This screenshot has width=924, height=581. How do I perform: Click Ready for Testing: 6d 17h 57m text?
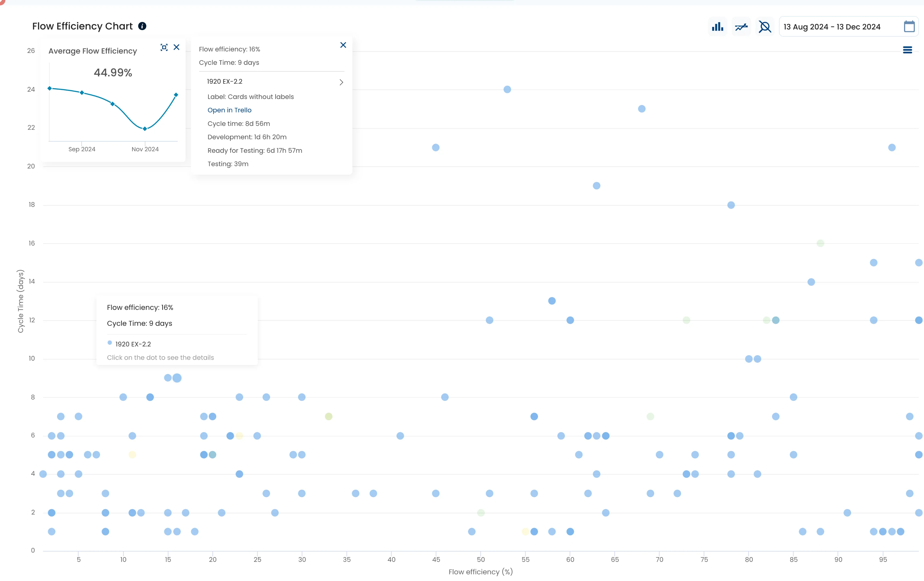click(x=255, y=150)
